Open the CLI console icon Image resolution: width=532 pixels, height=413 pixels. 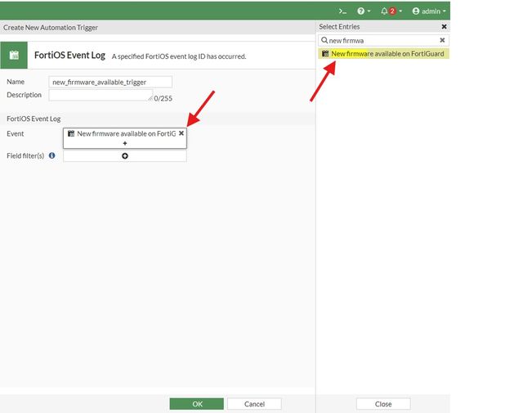pos(342,11)
